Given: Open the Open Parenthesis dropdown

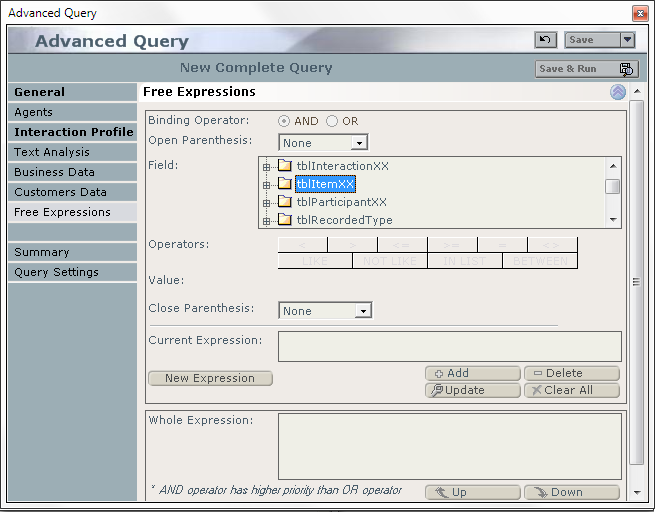Looking at the screenshot, I should point(358,143).
